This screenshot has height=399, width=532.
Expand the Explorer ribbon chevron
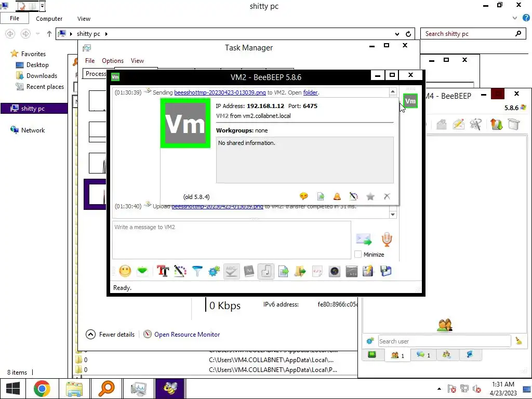[x=515, y=18]
